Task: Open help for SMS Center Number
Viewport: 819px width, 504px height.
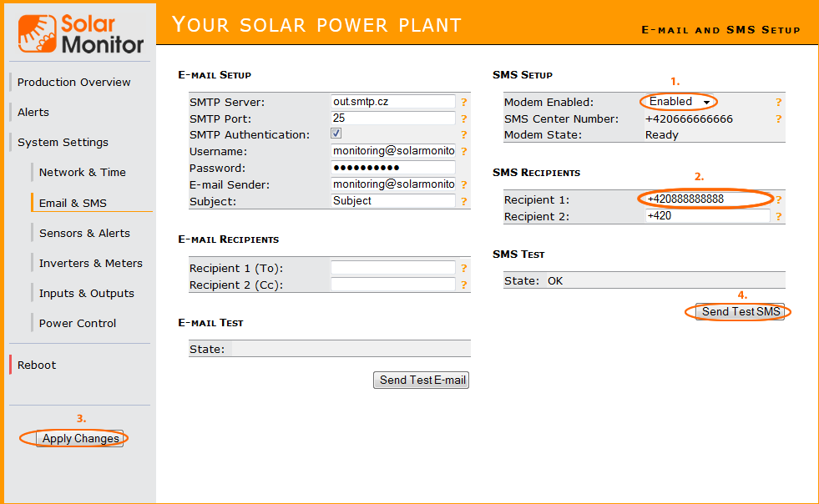Action: click(x=778, y=119)
